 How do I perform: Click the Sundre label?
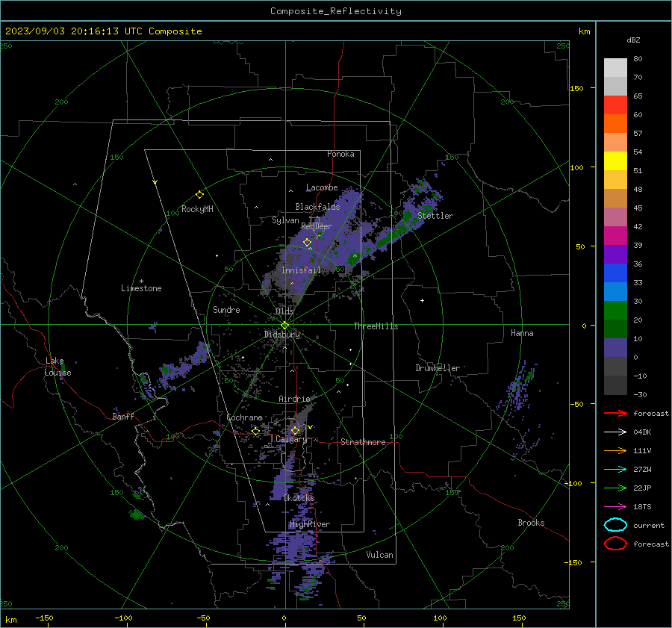click(x=226, y=310)
